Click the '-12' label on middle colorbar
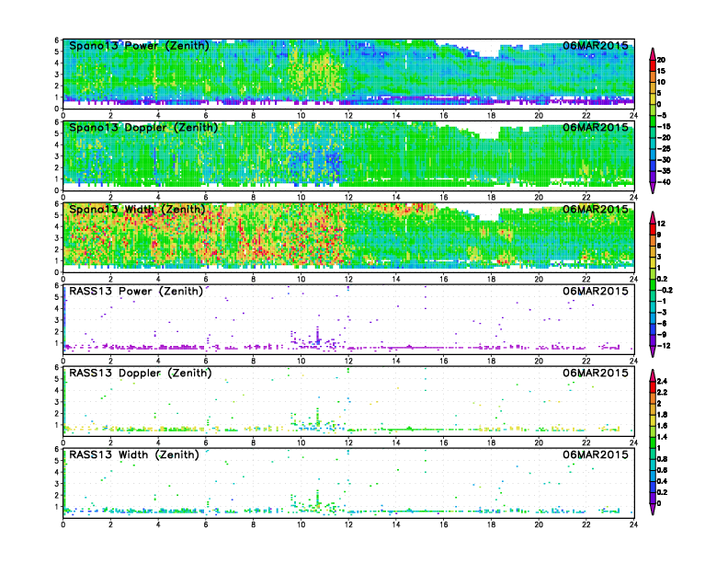 (x=664, y=346)
